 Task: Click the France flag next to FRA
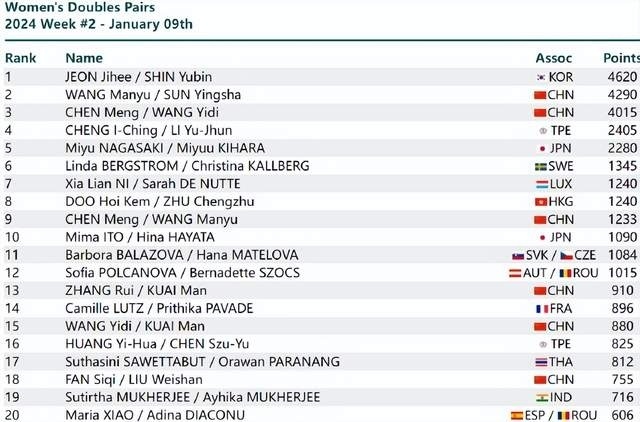pos(542,309)
